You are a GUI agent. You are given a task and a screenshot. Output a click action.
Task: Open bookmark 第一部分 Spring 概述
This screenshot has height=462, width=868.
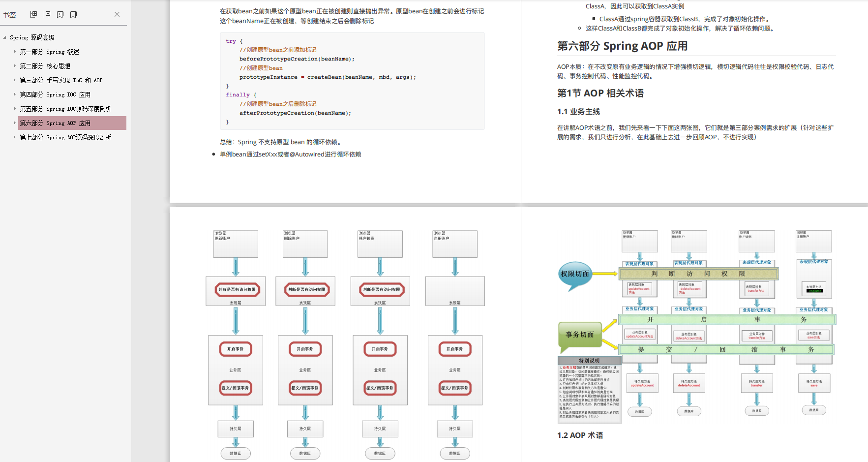tap(49, 52)
